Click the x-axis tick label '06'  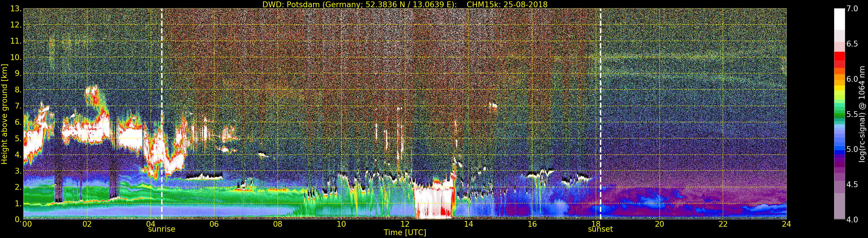point(214,224)
